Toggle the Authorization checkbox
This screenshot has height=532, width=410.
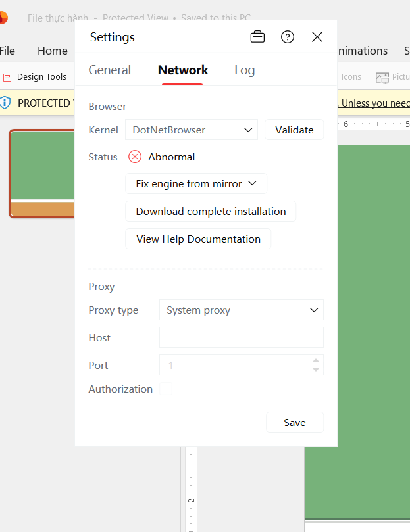[x=166, y=389]
